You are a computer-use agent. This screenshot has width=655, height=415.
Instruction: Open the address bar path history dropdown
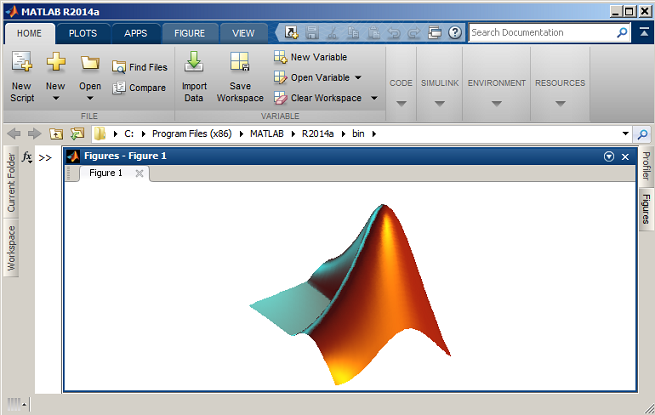tap(625, 133)
